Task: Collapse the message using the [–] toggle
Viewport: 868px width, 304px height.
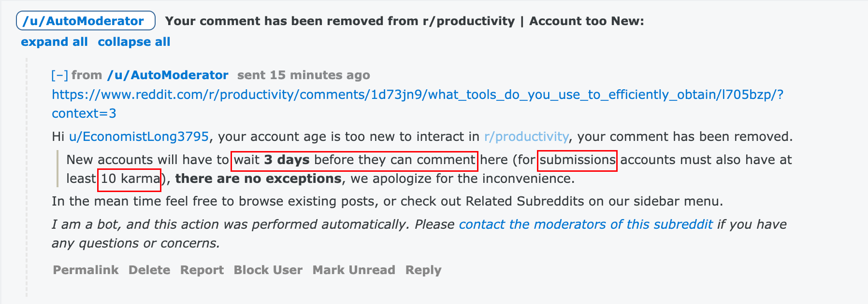Action: 59,75
